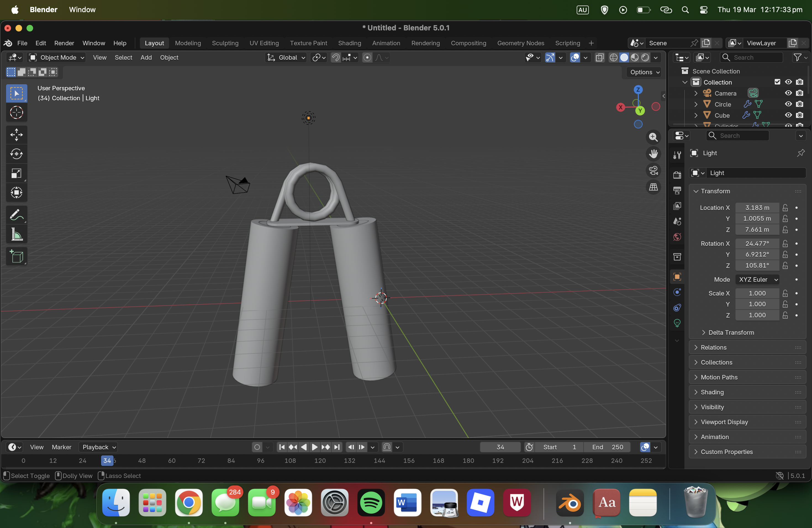This screenshot has width=812, height=528.
Task: Click the viewport Options button
Action: (x=644, y=72)
